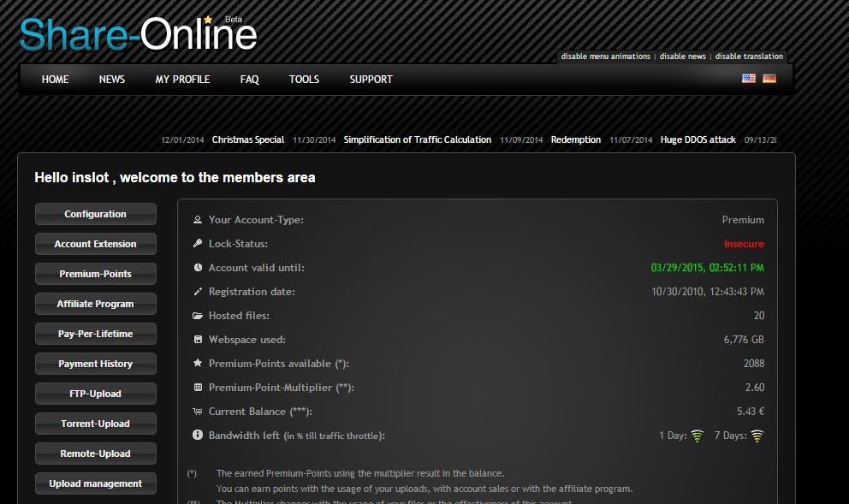The image size is (849, 504).
Task: Click the 6,776 GB webspace value
Action: pyautogui.click(x=744, y=340)
